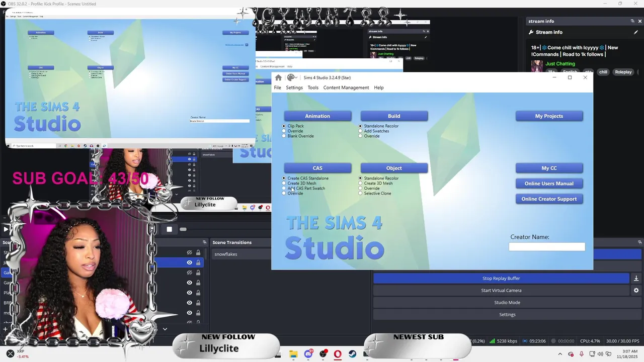Click the float icon on the stream info dock
This screenshot has width=644, height=362.
632,21
